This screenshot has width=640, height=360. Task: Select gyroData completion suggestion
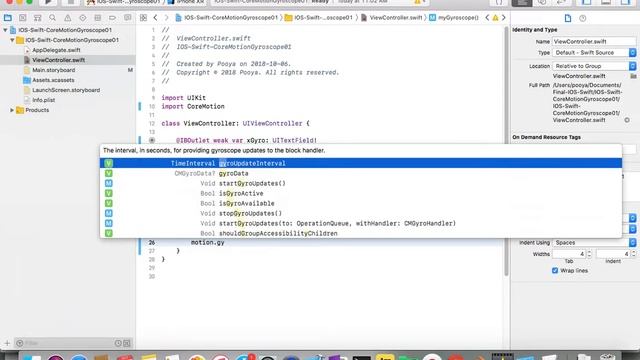[361, 173]
